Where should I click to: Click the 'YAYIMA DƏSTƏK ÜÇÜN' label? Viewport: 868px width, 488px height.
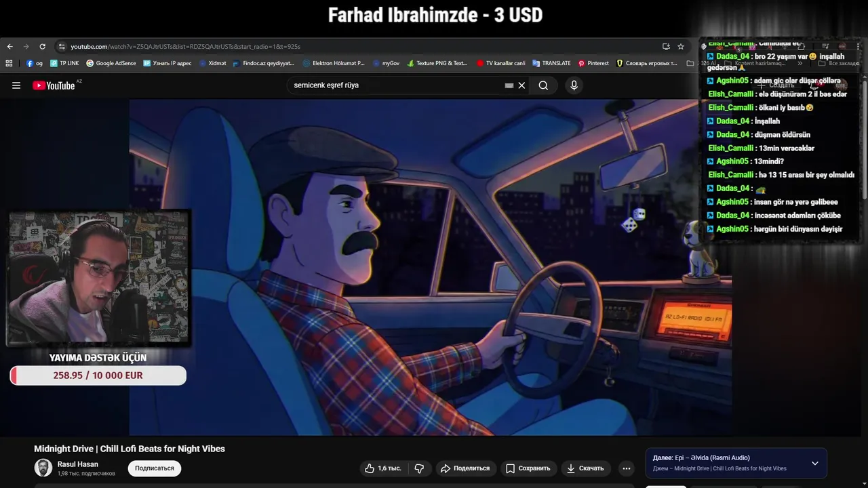[98, 357]
